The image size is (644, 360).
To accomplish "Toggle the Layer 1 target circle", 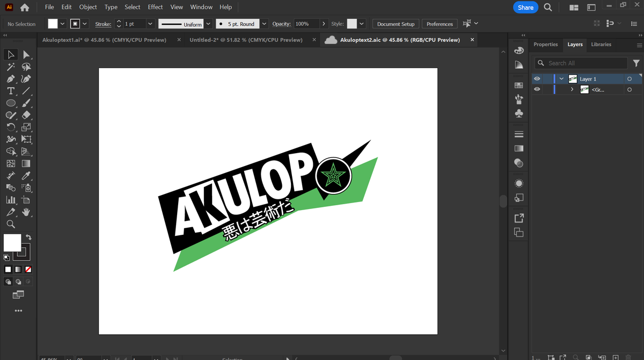I will click(630, 79).
